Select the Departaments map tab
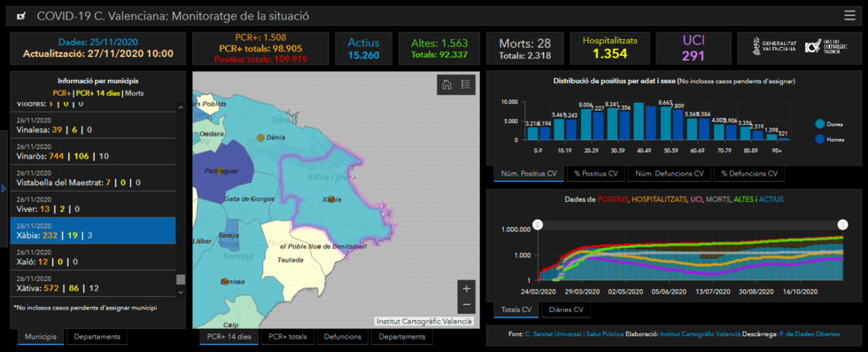Image resolution: width=868 pixels, height=352 pixels. (402, 336)
